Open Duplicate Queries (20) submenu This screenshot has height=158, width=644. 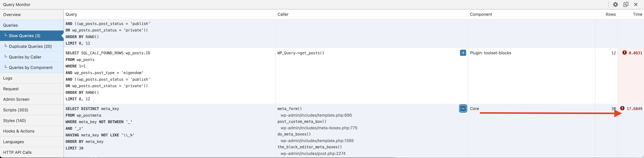[32, 46]
